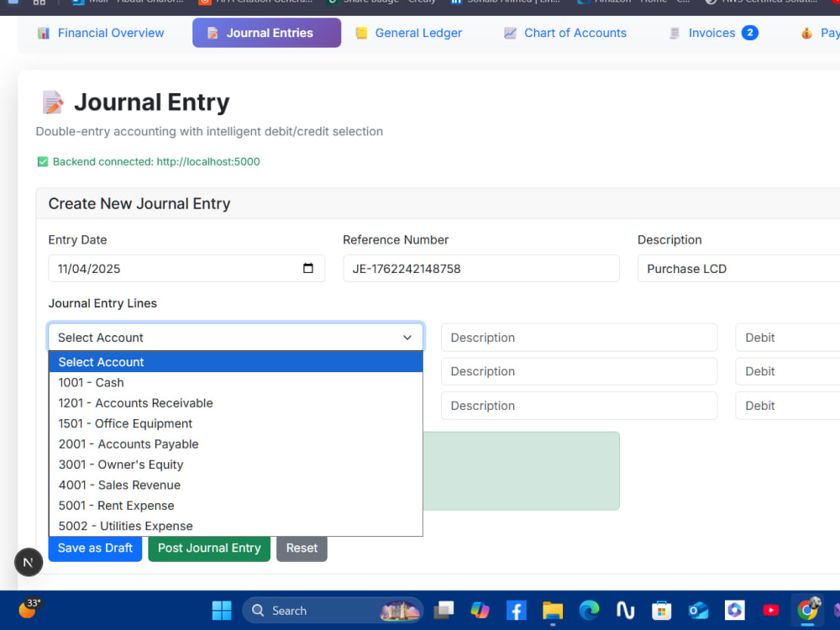Open the Invoices tab
Screen dimensions: 840x630
click(711, 34)
